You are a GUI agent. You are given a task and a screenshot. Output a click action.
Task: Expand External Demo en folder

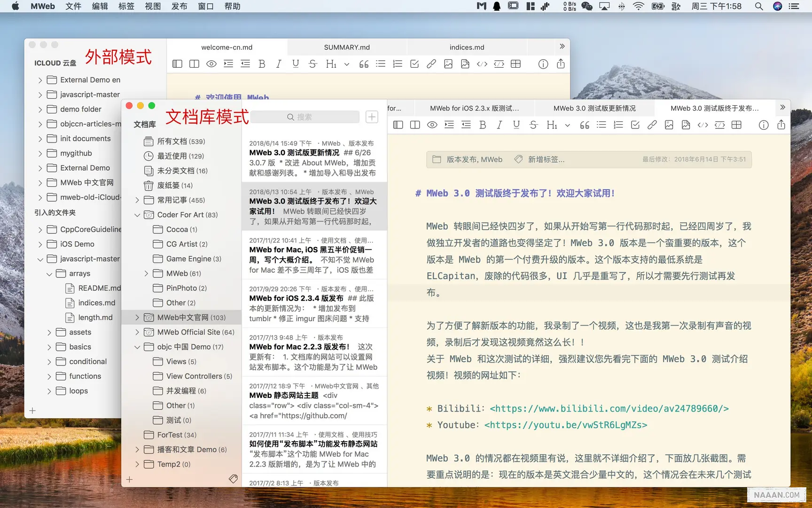[x=40, y=80]
